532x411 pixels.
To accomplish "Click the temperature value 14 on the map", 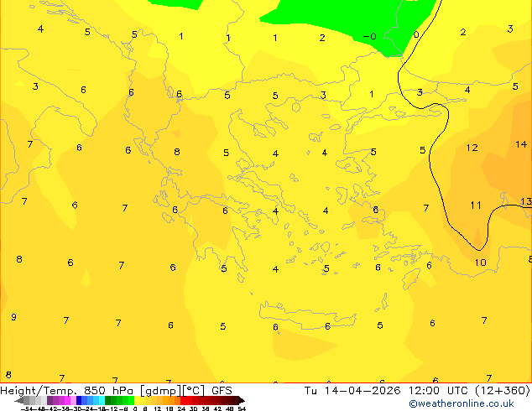I will point(521,144).
